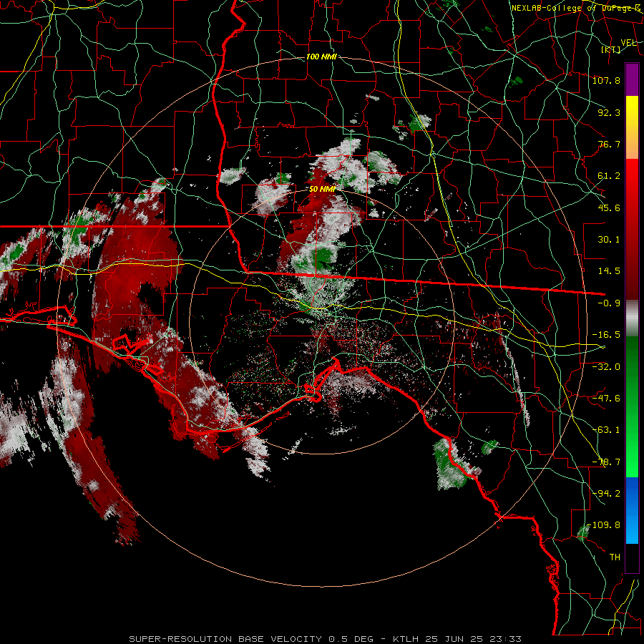Select the 14.5 scale value
This screenshot has height=644, width=644.
tap(609, 271)
